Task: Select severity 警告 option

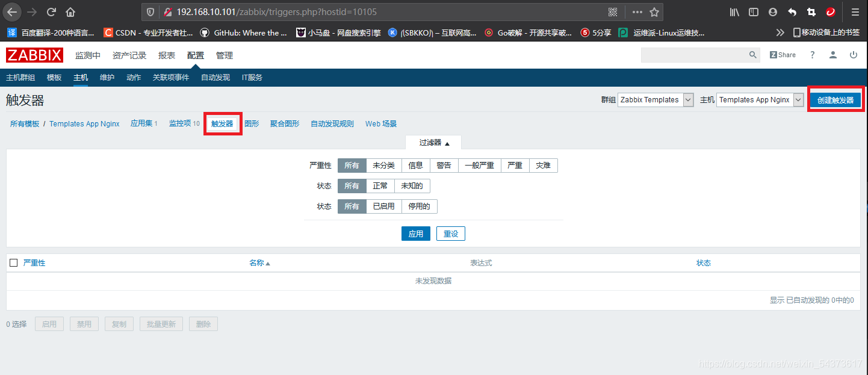Action: click(x=444, y=166)
